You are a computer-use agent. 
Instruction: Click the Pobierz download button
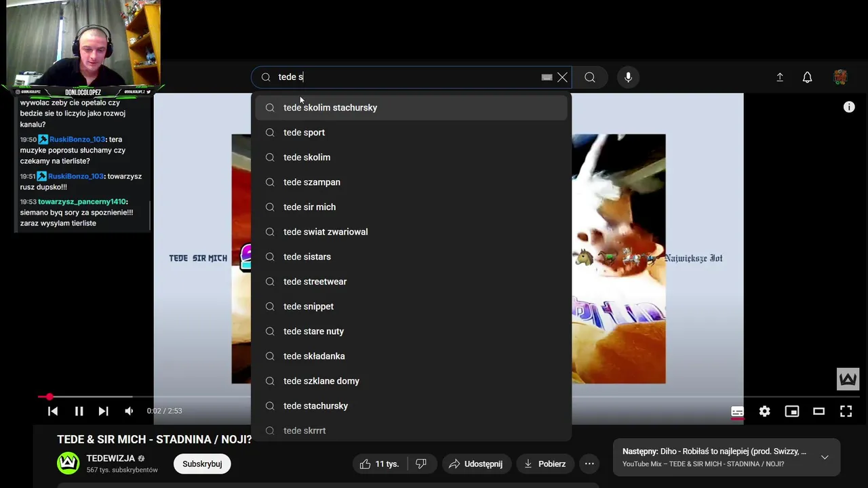click(545, 464)
